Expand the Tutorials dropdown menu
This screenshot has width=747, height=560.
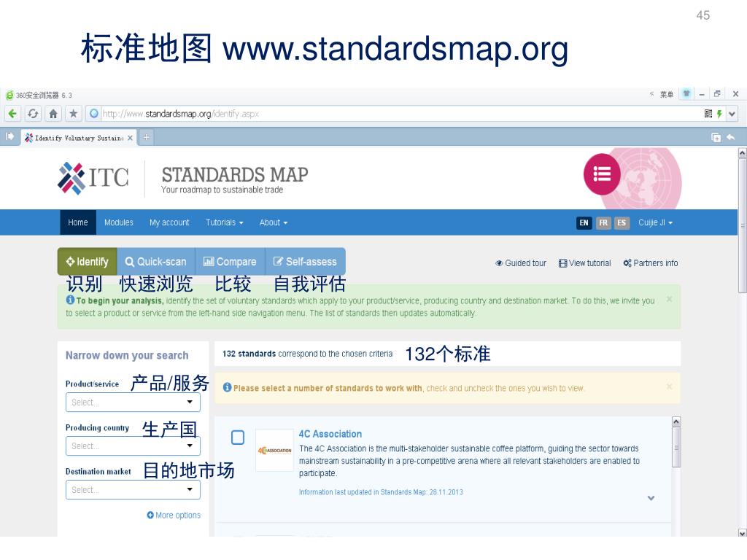coord(225,222)
